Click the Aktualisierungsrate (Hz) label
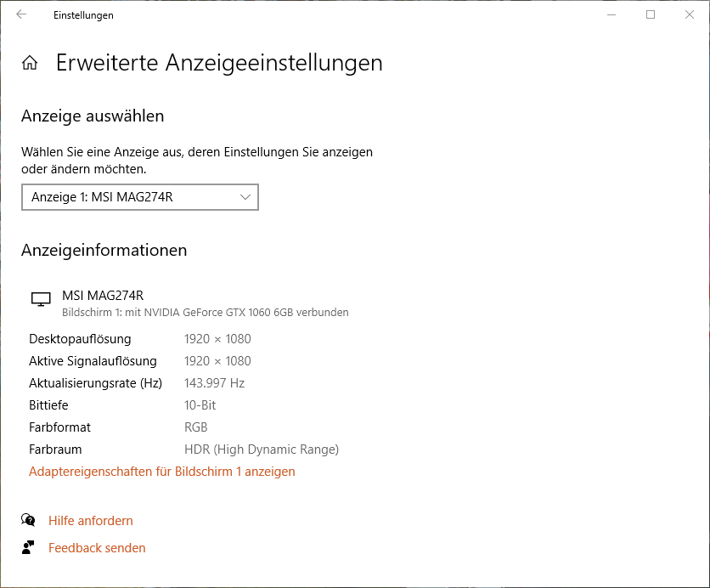Screen dimensions: 710x588 [95, 384]
